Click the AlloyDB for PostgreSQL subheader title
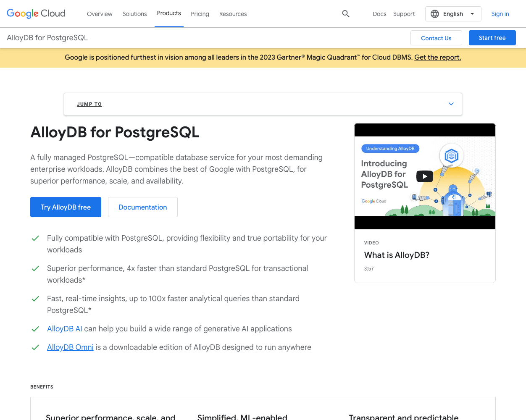Viewport: 526px width, 420px height. 47,38
